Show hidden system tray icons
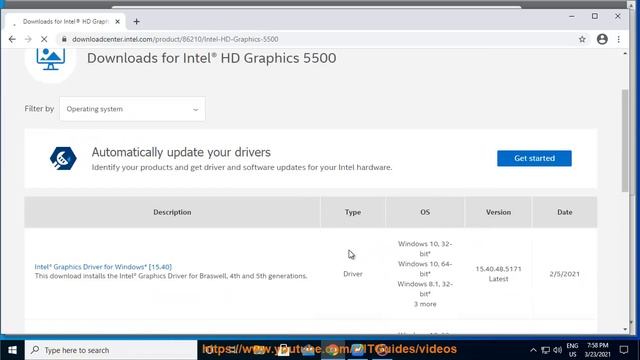This screenshot has height=360, width=640. tap(533, 350)
